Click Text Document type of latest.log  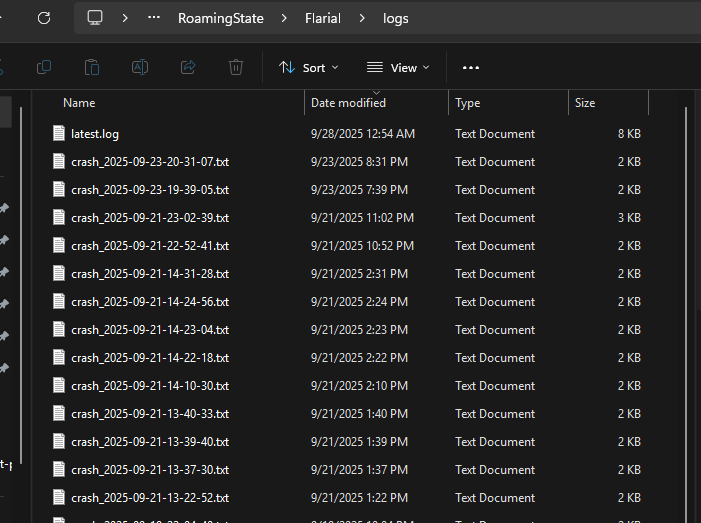pos(495,134)
